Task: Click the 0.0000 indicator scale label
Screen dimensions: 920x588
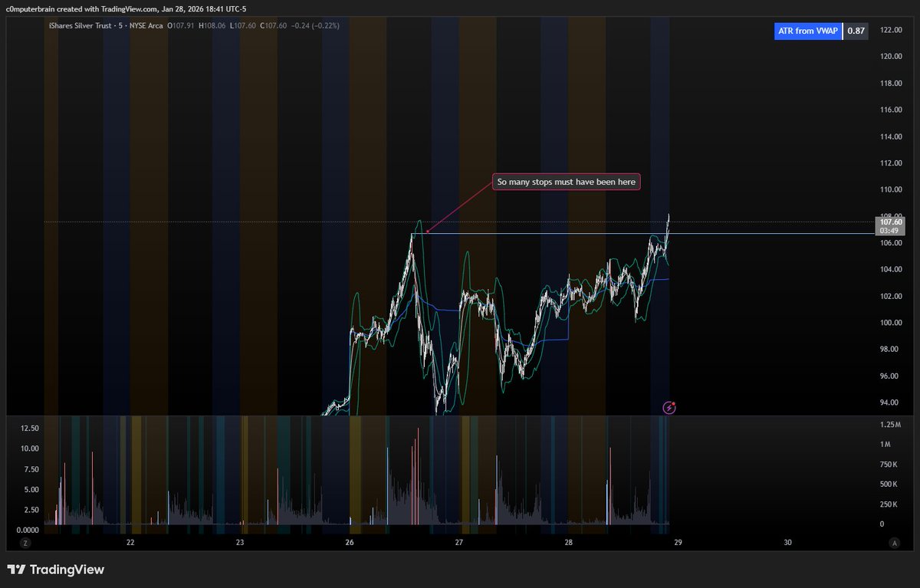Action: (x=28, y=530)
